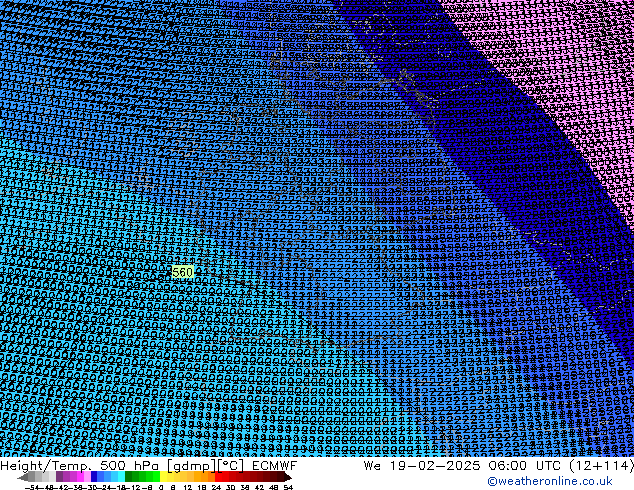Select the 'Height/Temp. 500 hPa' map title
This screenshot has width=634, height=490.
pyautogui.click(x=81, y=466)
